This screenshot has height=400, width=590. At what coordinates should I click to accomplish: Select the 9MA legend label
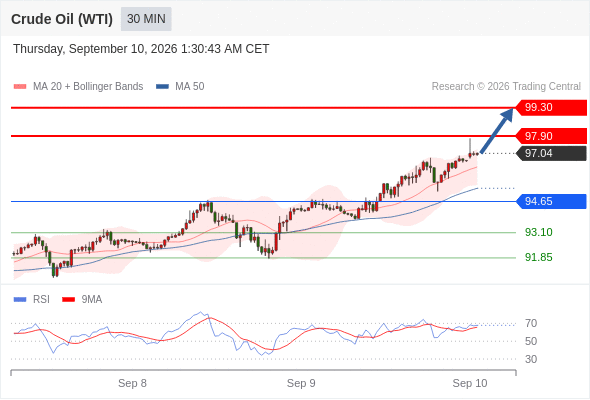coord(92,300)
